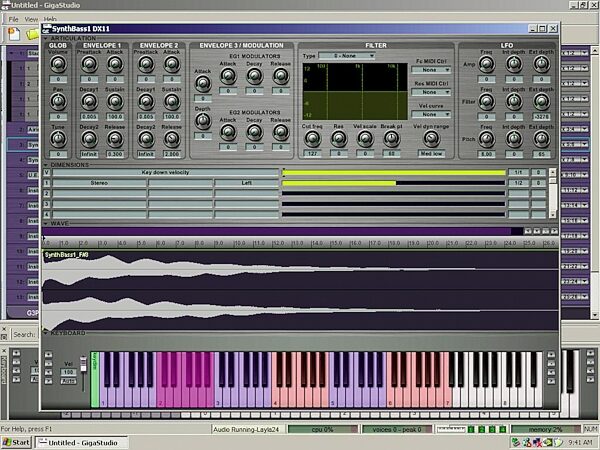Collapse the KEYBOARD section
This screenshot has width=600, height=450.
coord(46,333)
